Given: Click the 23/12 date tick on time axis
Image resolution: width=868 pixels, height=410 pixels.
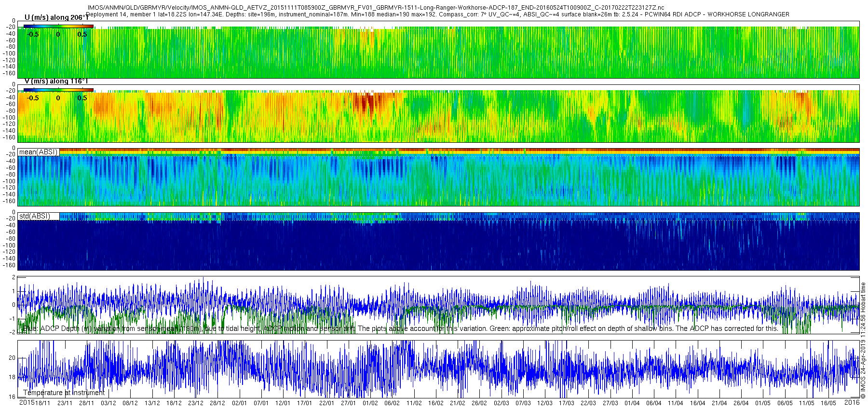Looking at the screenshot, I should point(195,403).
